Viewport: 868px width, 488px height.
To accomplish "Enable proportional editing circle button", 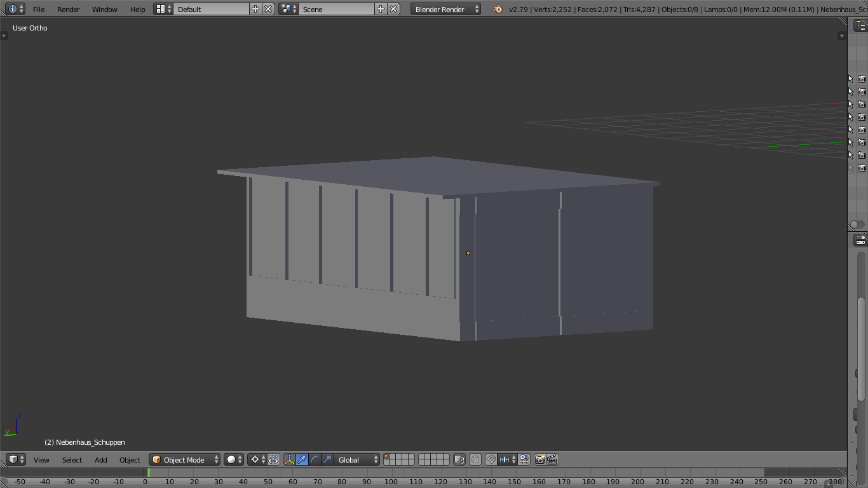I will click(475, 459).
